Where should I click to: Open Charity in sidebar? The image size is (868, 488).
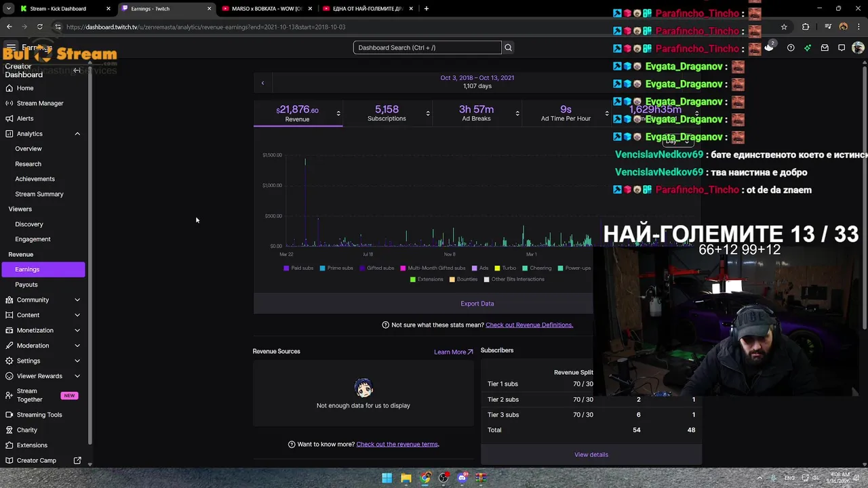pos(27,430)
